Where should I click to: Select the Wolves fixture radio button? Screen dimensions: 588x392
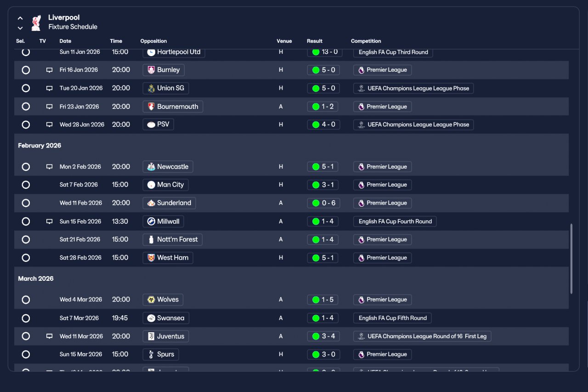coord(26,300)
